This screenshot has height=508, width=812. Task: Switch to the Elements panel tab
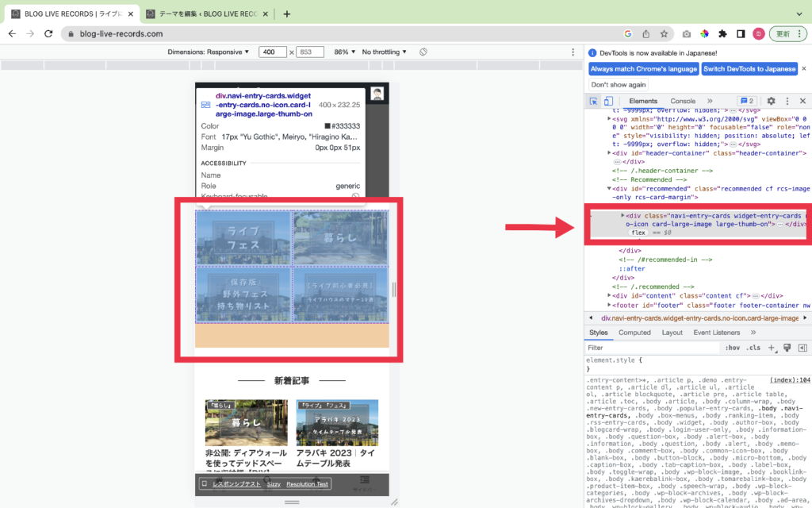[x=643, y=101]
